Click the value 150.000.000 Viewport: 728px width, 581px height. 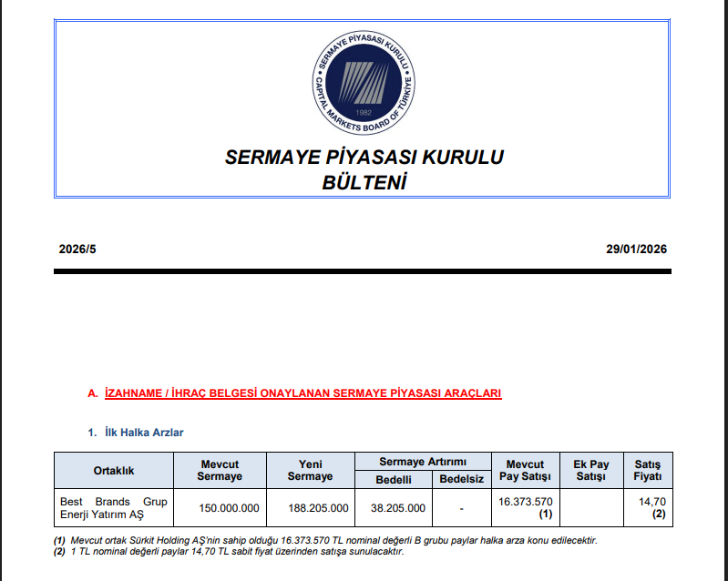pos(229,508)
